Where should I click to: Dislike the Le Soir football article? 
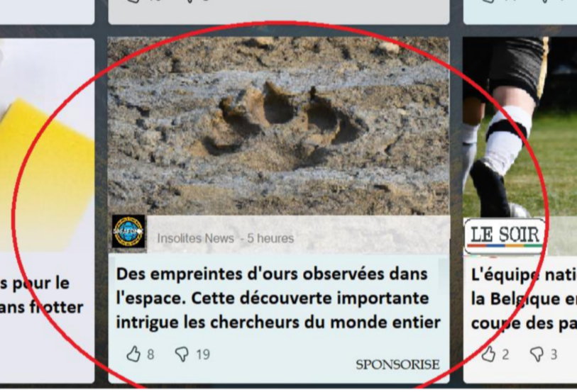[537, 354]
